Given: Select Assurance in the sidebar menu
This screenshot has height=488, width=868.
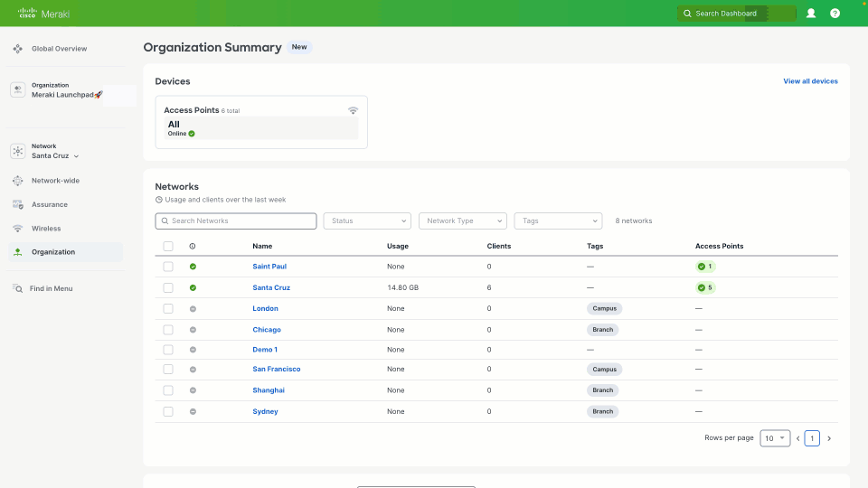Looking at the screenshot, I should click(49, 204).
